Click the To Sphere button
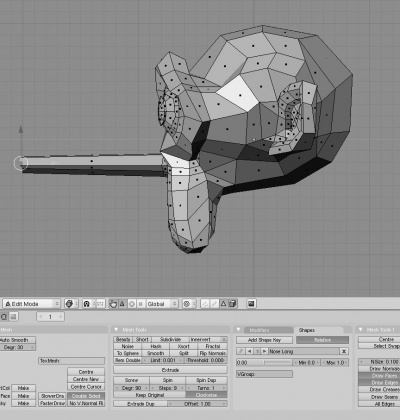The width and height of the screenshot is (400, 420). pos(128,353)
